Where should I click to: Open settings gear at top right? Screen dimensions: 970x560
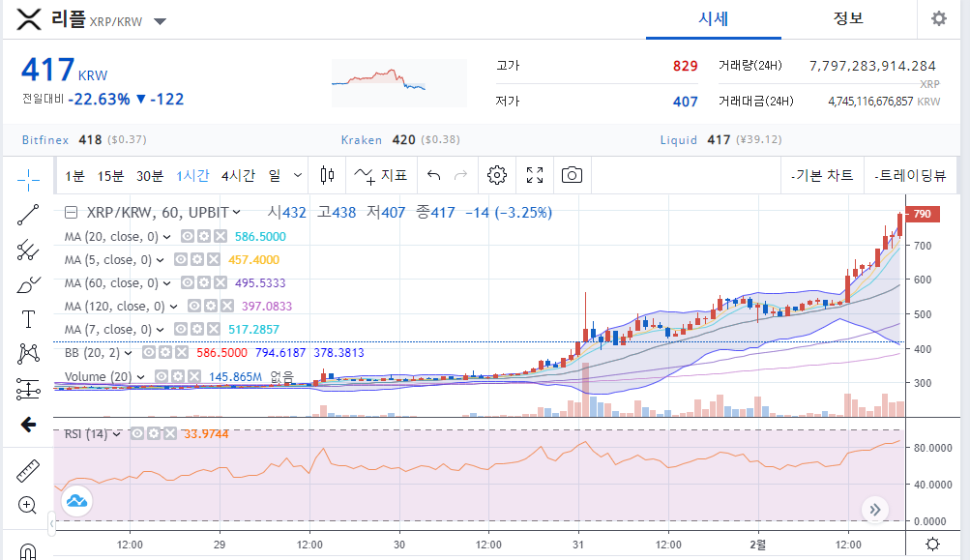(x=939, y=18)
